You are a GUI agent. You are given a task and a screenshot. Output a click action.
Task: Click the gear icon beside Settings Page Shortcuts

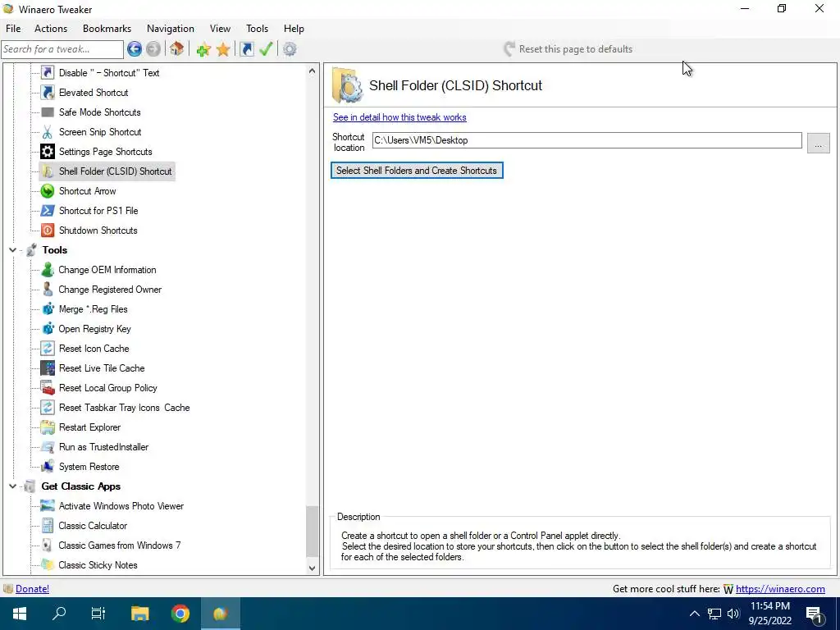tap(48, 152)
